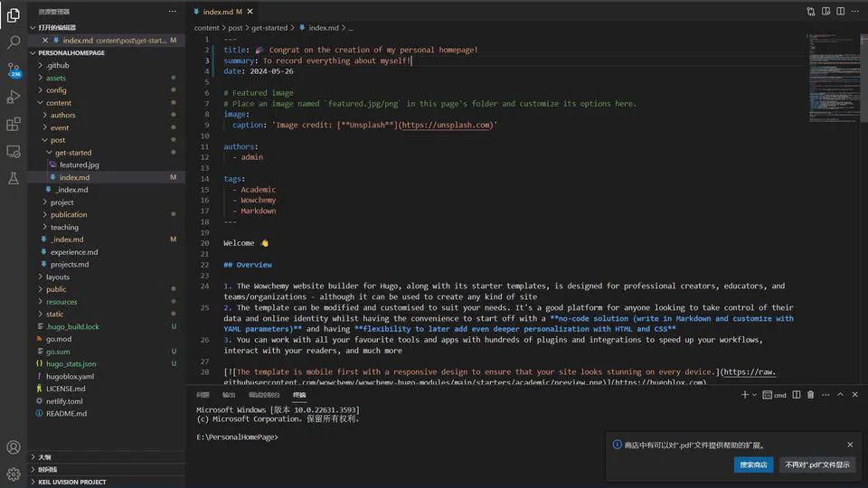
Task: Maximize the terminal panel with the chevron-up
Action: tap(838, 395)
